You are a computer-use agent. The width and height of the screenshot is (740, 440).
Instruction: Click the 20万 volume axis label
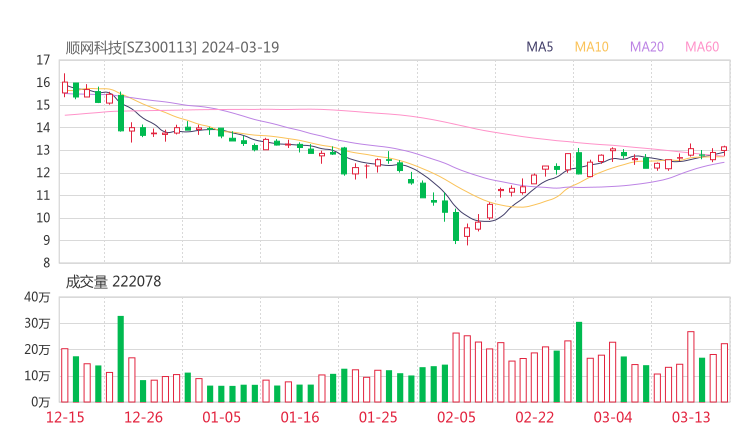pyautogui.click(x=37, y=350)
